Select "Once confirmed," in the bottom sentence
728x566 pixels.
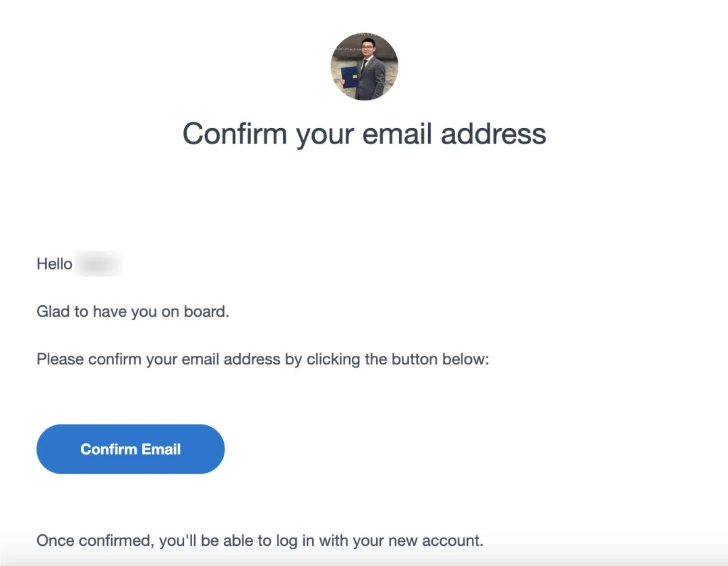point(95,540)
